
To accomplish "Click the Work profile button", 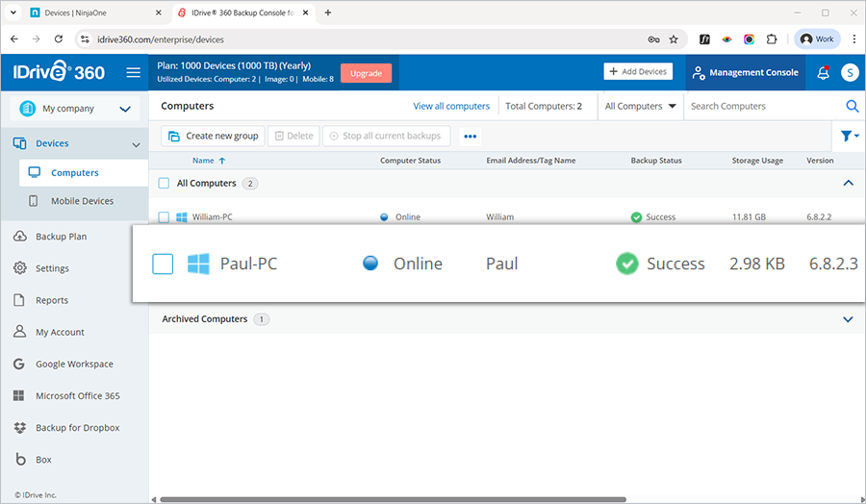I will [x=817, y=39].
